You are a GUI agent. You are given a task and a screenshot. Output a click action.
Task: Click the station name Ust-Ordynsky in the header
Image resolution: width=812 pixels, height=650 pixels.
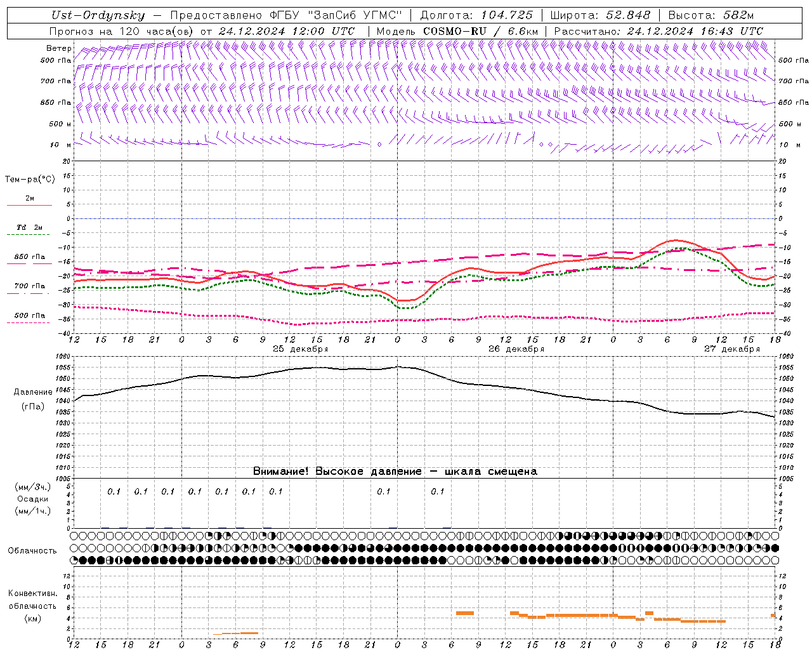(x=98, y=16)
